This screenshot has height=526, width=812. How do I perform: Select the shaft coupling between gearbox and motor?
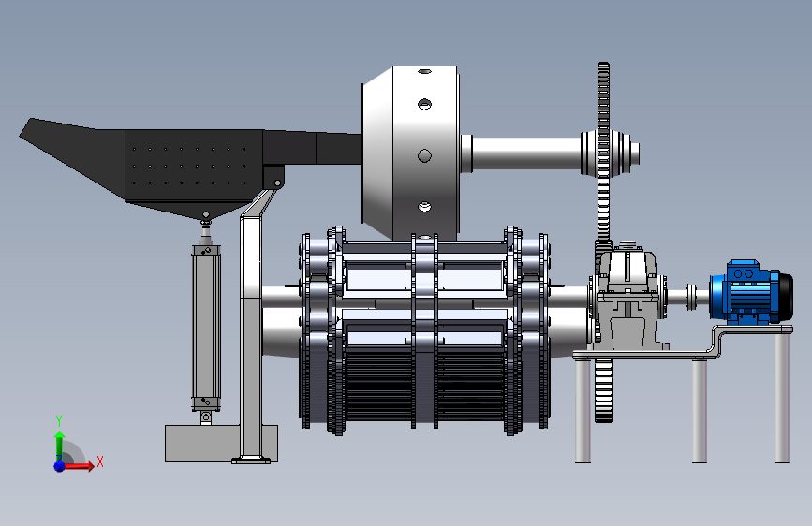[x=691, y=298]
